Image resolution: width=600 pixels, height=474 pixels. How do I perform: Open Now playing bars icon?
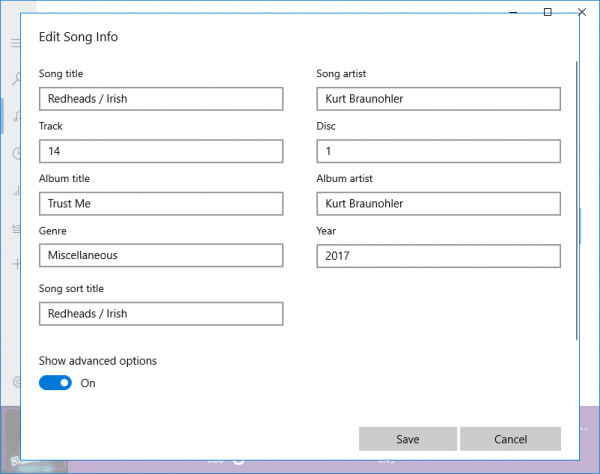15,190
